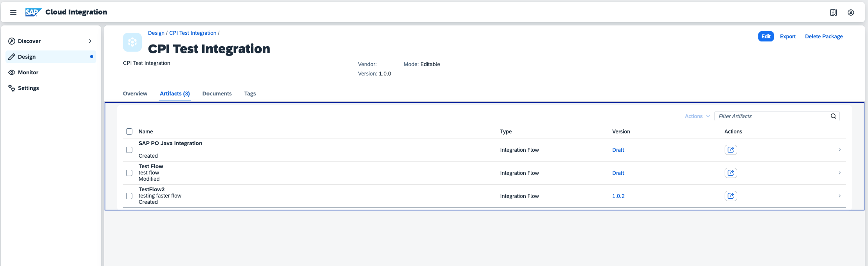Open the user profile icon
The width and height of the screenshot is (868, 266).
(x=850, y=13)
